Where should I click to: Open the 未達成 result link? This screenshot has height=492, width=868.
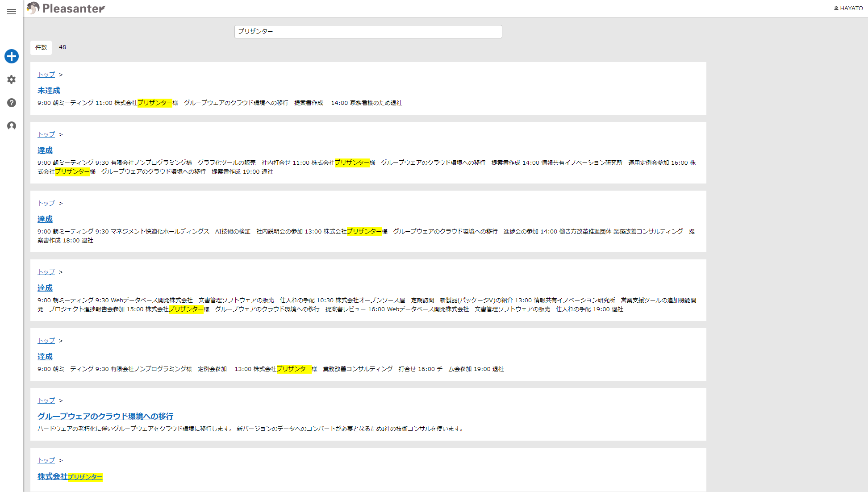click(x=49, y=91)
